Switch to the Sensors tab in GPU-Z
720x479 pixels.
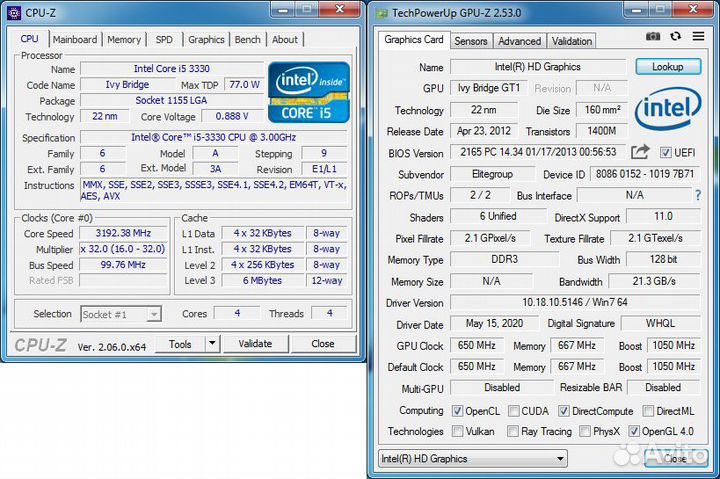(471, 41)
